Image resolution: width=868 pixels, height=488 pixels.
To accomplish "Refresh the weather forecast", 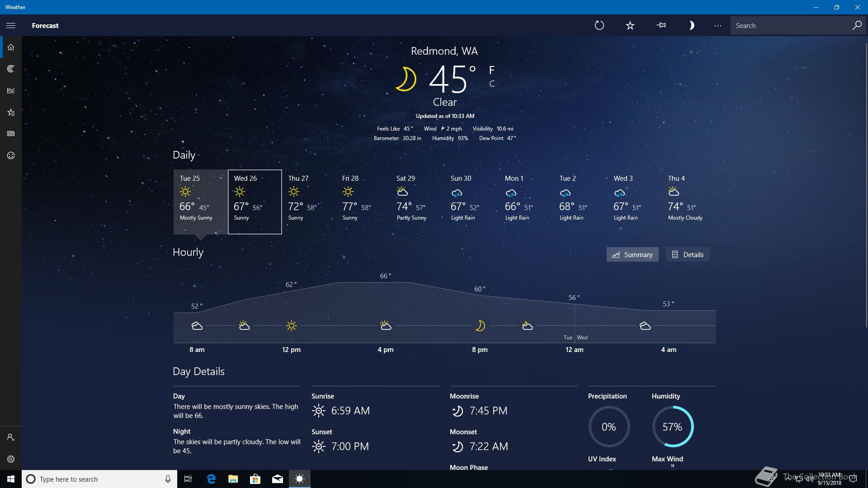I will (x=599, y=25).
